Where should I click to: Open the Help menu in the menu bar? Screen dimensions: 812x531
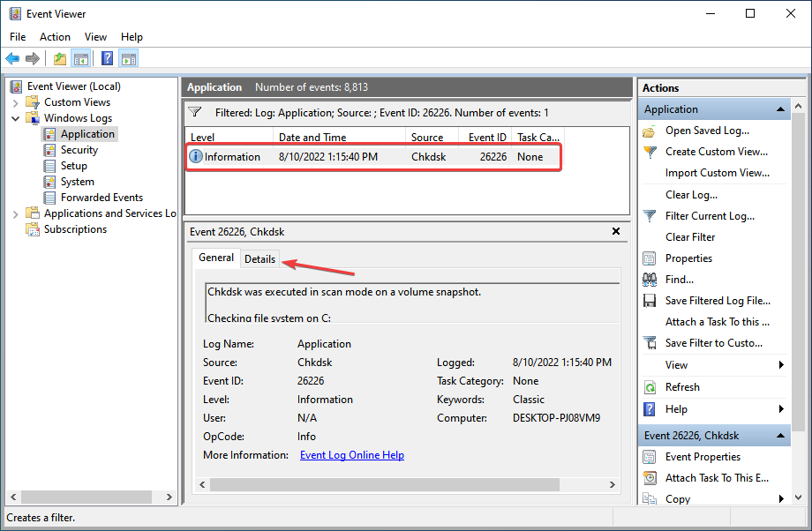click(x=132, y=37)
